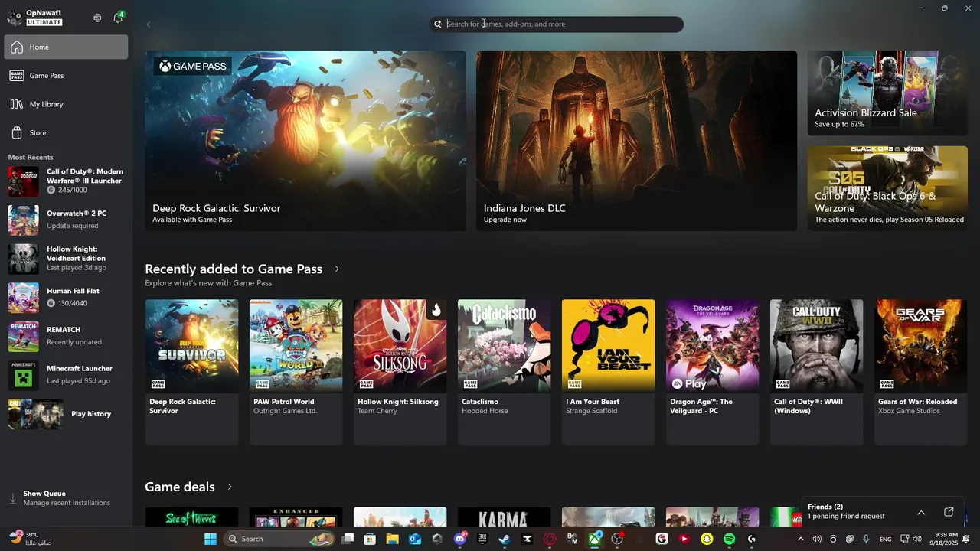Open Call of Duty: WWII (Windows) card

816,372
